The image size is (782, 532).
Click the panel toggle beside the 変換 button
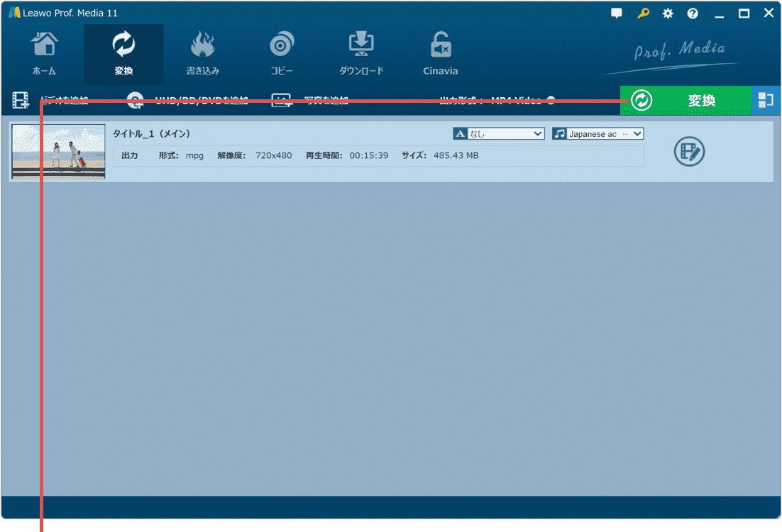766,100
